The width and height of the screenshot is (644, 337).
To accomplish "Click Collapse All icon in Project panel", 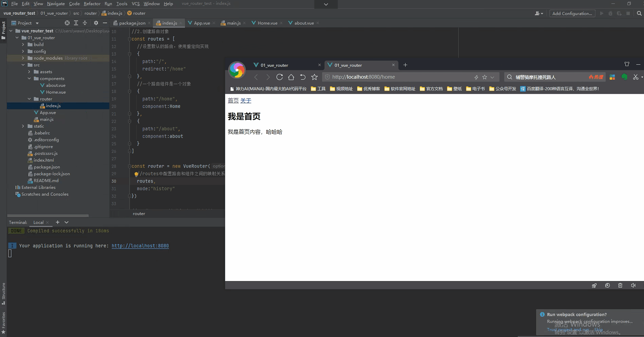I will (x=85, y=23).
